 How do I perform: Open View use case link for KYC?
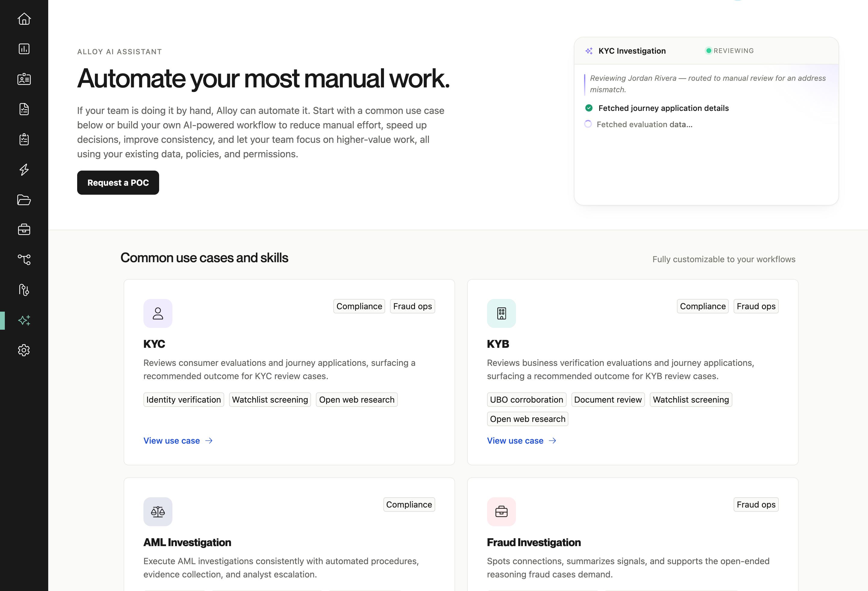(x=178, y=441)
